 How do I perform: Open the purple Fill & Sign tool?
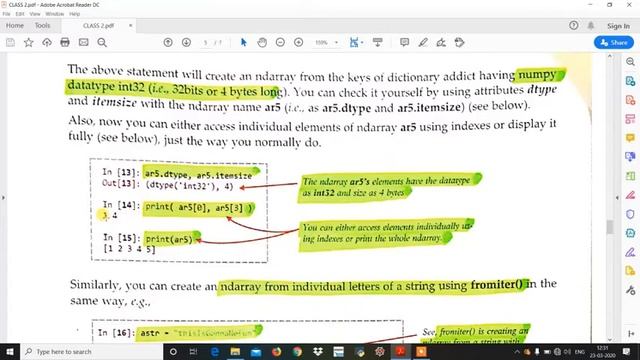(630, 252)
